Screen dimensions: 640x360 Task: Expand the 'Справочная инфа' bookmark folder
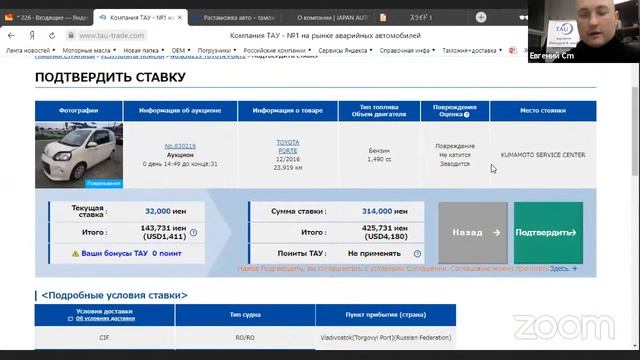407,50
